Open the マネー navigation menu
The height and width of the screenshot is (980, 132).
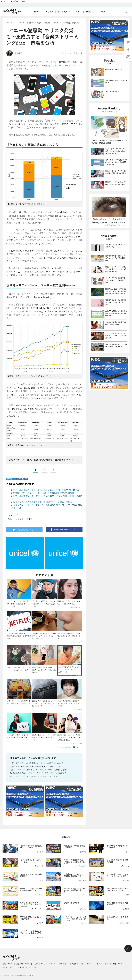[x=78, y=12]
